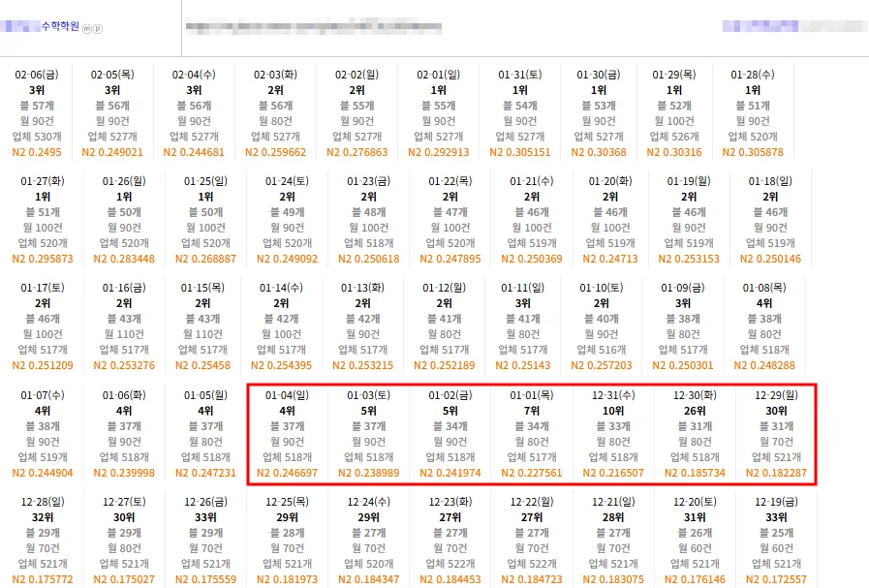Click rank 26위 under 12-30(화)

[695, 411]
